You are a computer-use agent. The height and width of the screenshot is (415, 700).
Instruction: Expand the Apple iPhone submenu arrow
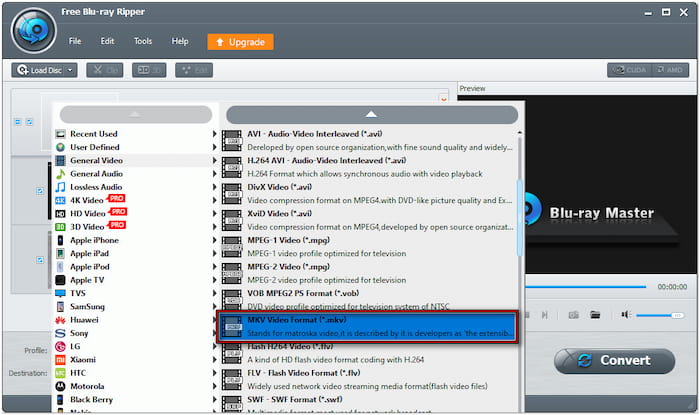(214, 240)
